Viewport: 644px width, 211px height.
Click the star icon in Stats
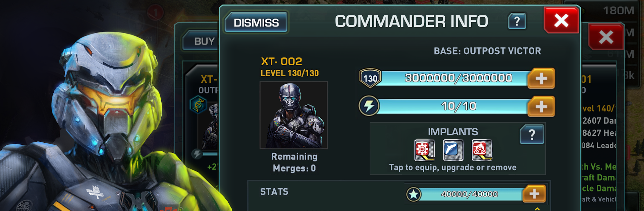414,194
